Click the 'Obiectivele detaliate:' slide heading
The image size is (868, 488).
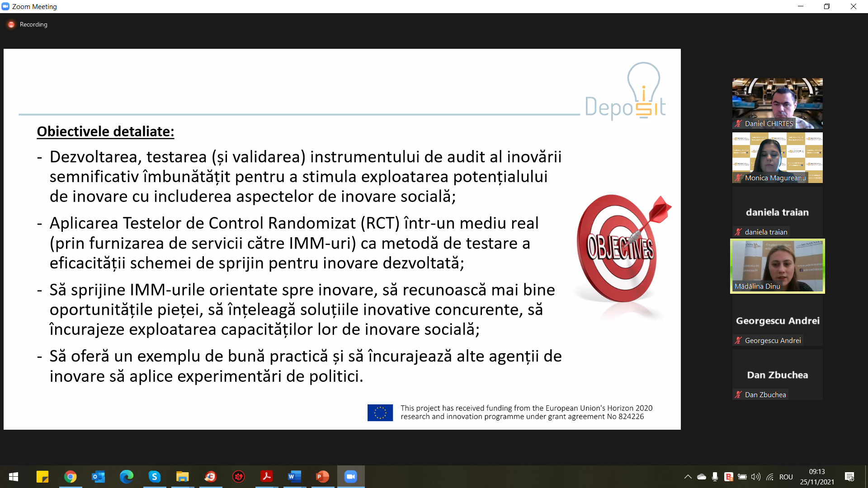105,131
